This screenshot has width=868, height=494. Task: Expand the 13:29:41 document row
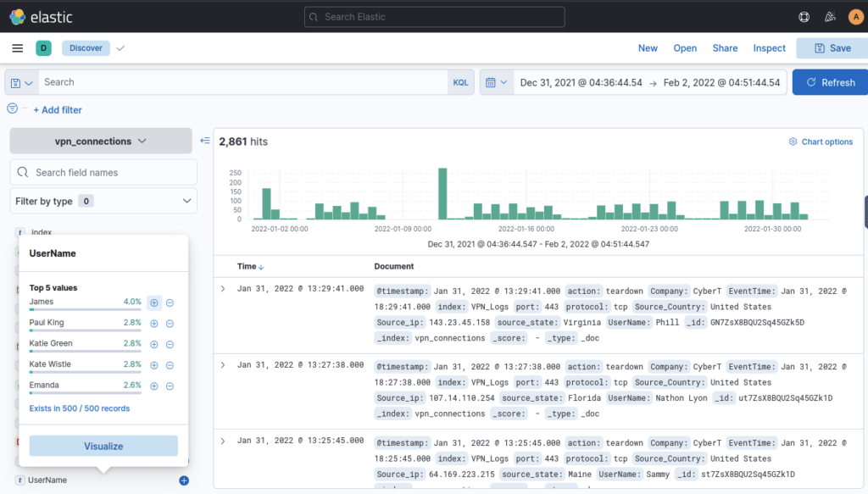tap(223, 289)
